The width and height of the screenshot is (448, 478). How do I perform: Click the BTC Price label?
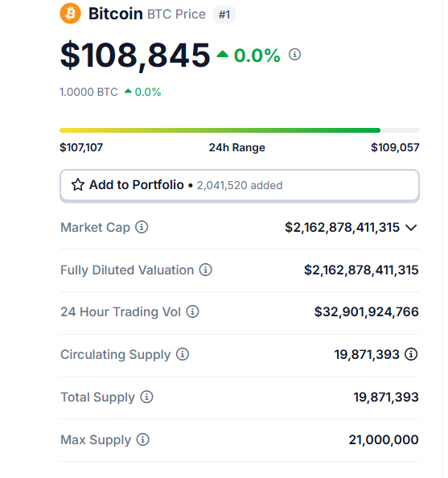pos(176,14)
